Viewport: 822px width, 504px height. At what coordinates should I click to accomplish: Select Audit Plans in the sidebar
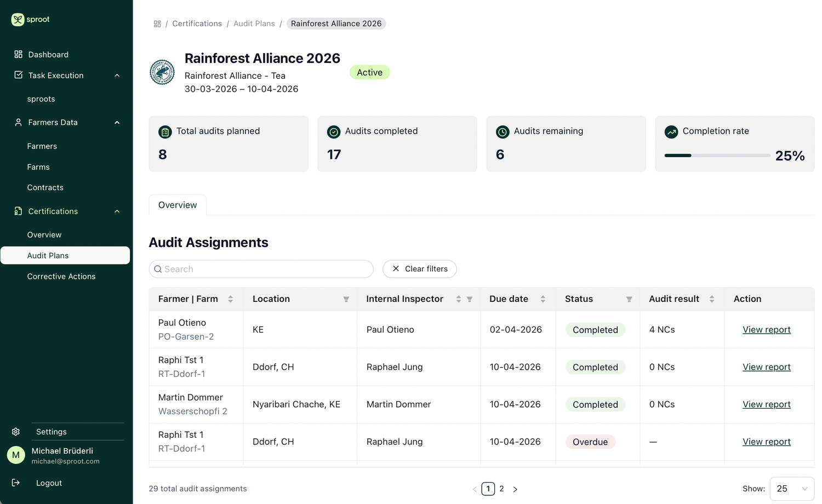(x=65, y=255)
